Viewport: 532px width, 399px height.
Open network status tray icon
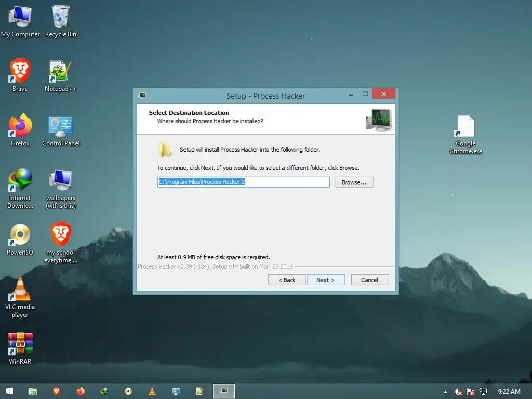click(x=483, y=392)
